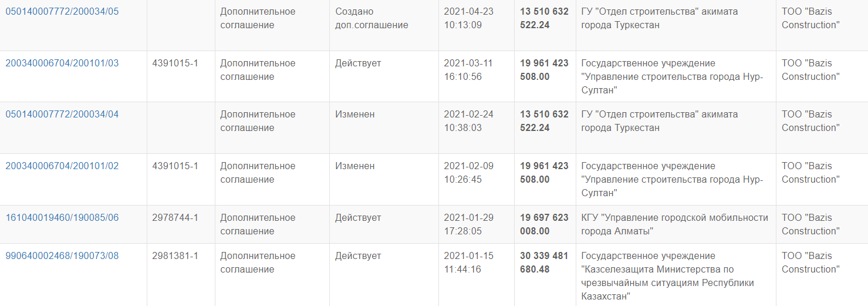
Task: Open contract link 200340006704/200101/02
Action: pyautogui.click(x=62, y=166)
